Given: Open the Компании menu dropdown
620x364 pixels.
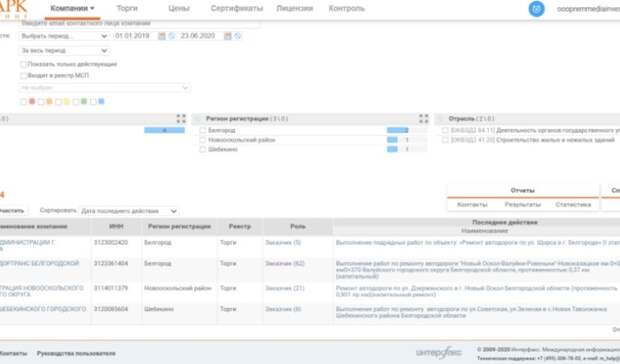Looking at the screenshot, I should coord(72,8).
